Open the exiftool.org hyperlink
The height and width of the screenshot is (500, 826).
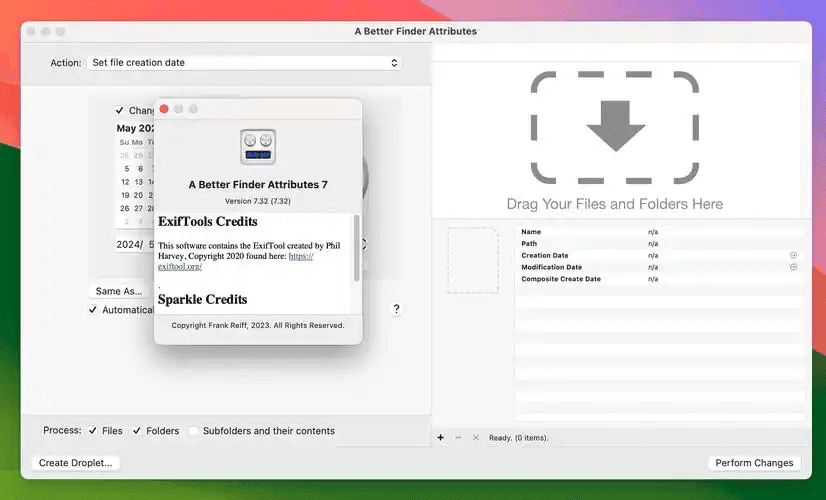point(180,267)
